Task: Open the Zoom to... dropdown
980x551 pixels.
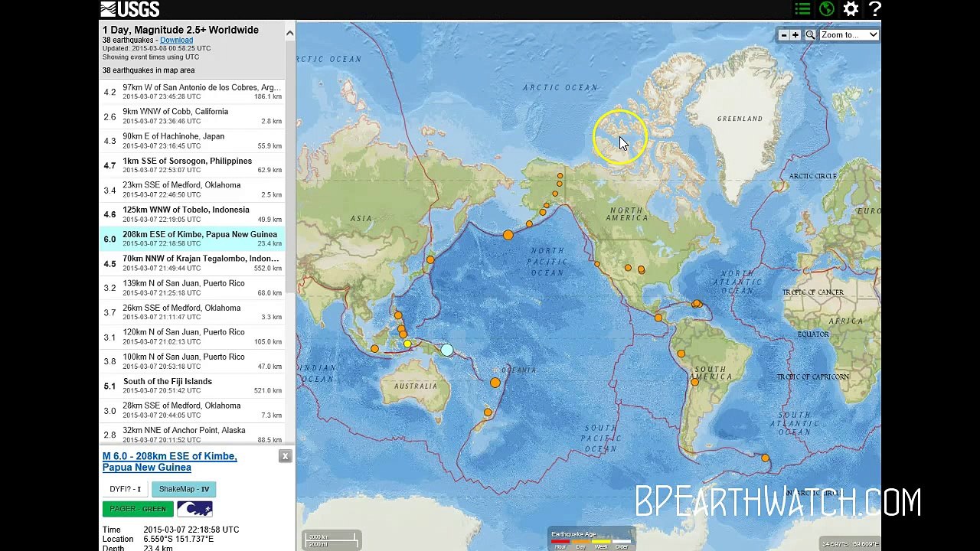Action: 849,35
